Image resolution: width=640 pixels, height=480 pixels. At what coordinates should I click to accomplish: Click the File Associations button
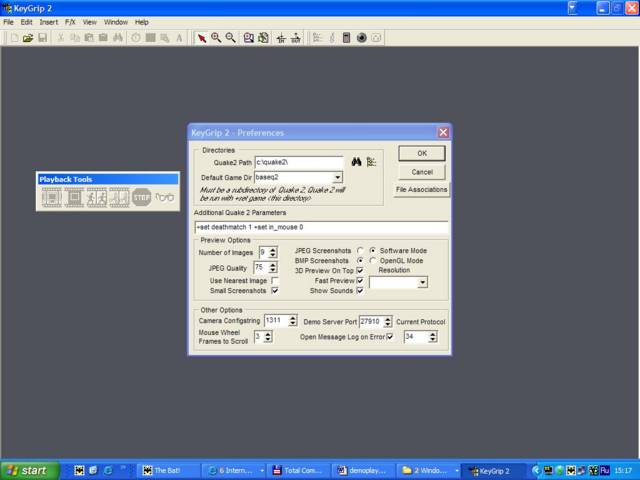coord(421,190)
